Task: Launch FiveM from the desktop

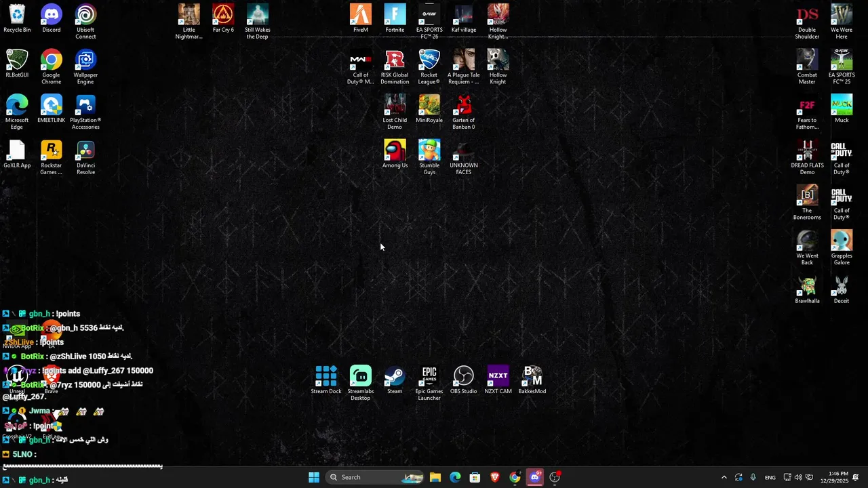Action: (x=361, y=19)
